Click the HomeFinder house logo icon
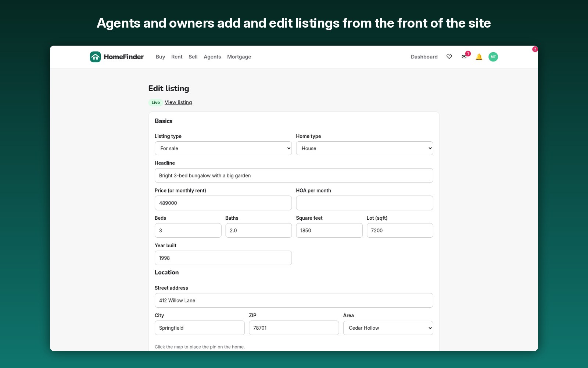 point(95,57)
